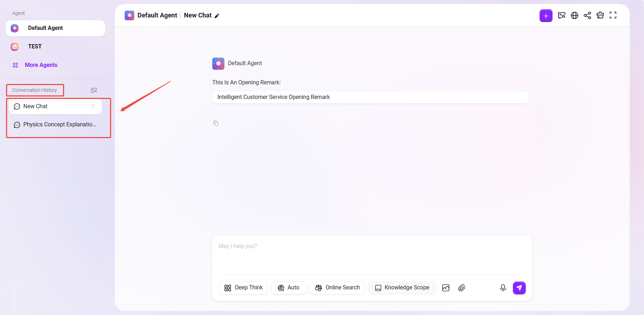644x315 pixels.
Task: Attach a file with paperclip icon
Action: (462, 288)
